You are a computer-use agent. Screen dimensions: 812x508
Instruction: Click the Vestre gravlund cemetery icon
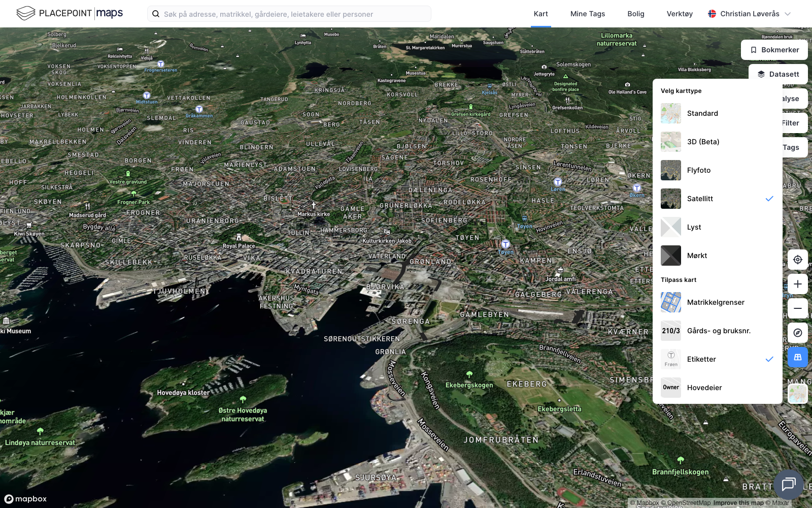tap(127, 174)
